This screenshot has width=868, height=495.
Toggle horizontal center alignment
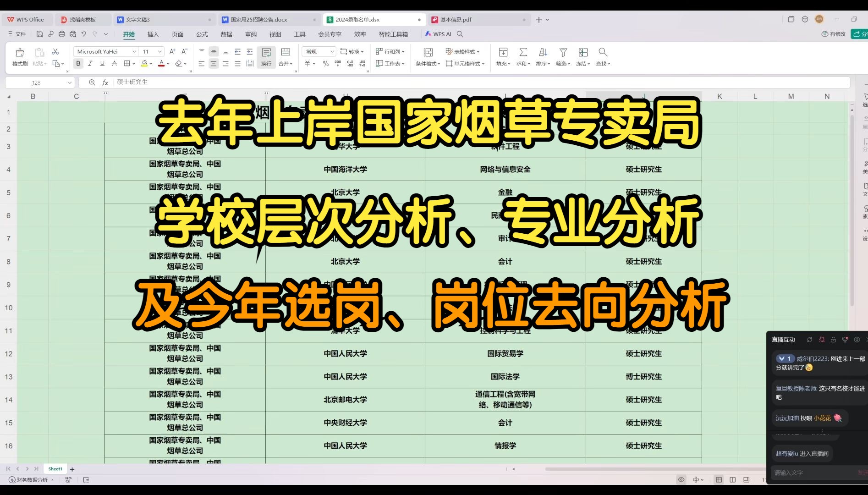pos(214,64)
